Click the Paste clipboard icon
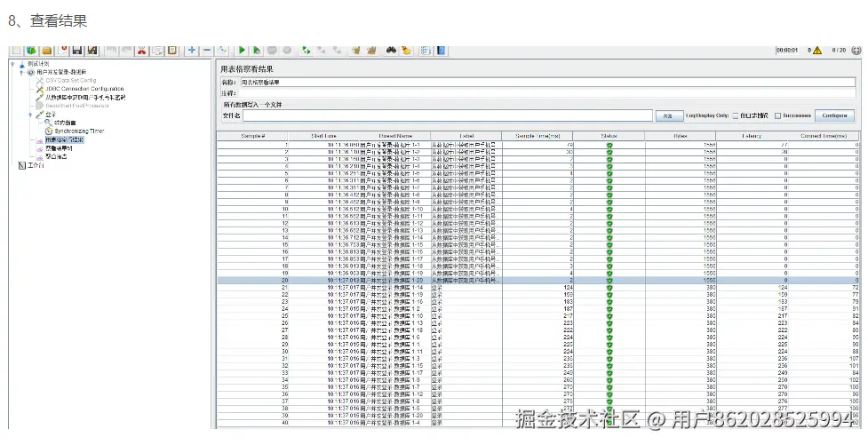This screenshot has height=445, width=868. (x=172, y=51)
